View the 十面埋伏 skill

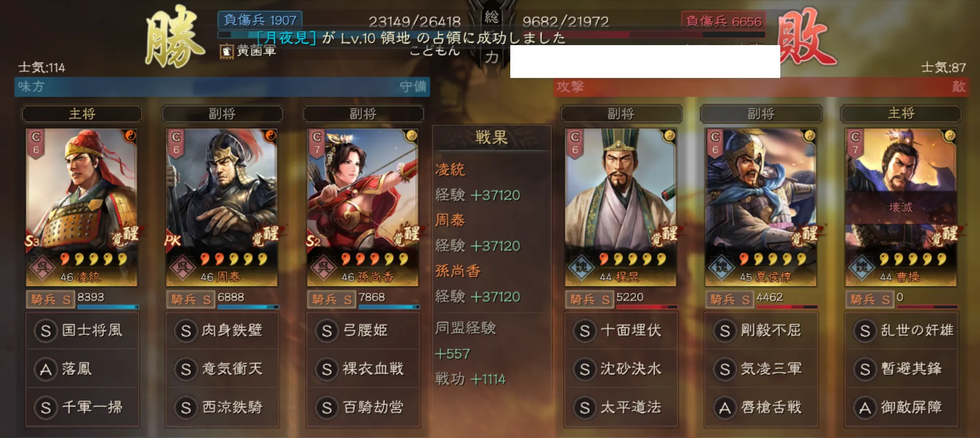point(621,330)
